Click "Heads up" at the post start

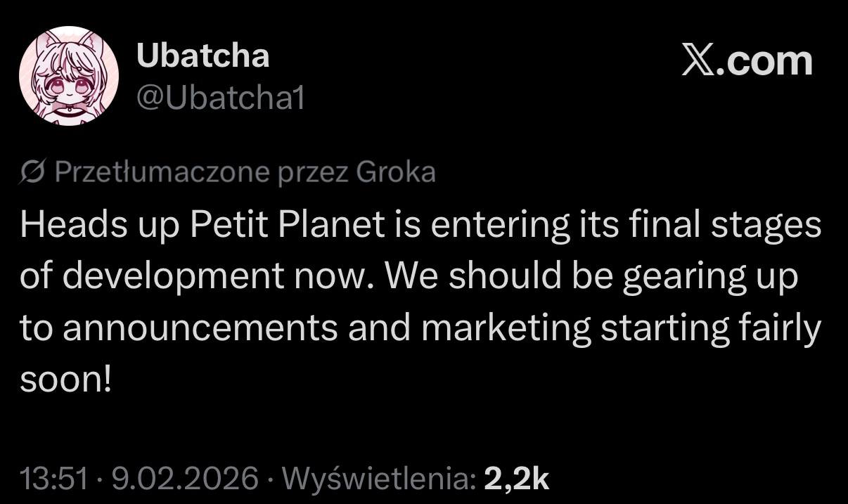tap(97, 225)
